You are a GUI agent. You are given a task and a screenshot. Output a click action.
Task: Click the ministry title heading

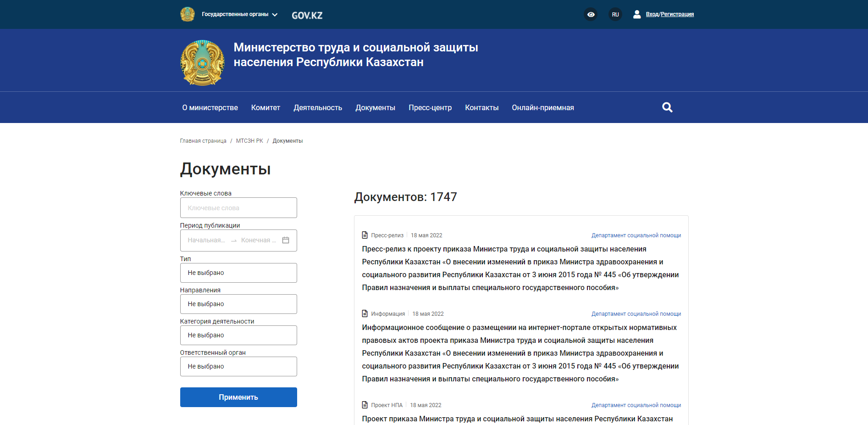[356, 55]
